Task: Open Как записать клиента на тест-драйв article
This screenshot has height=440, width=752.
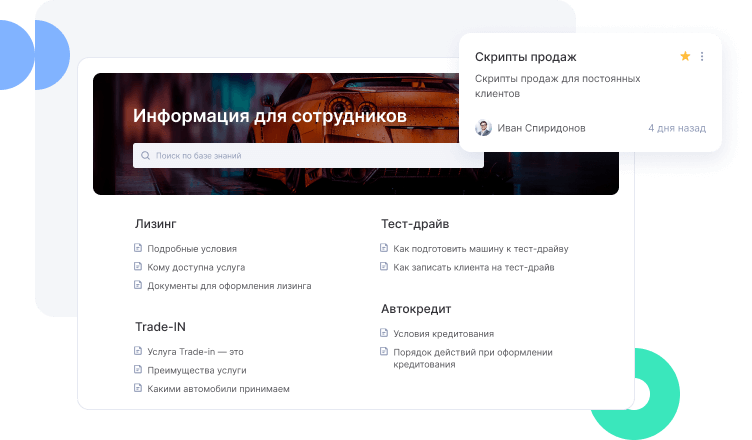Action: pyautogui.click(x=474, y=267)
